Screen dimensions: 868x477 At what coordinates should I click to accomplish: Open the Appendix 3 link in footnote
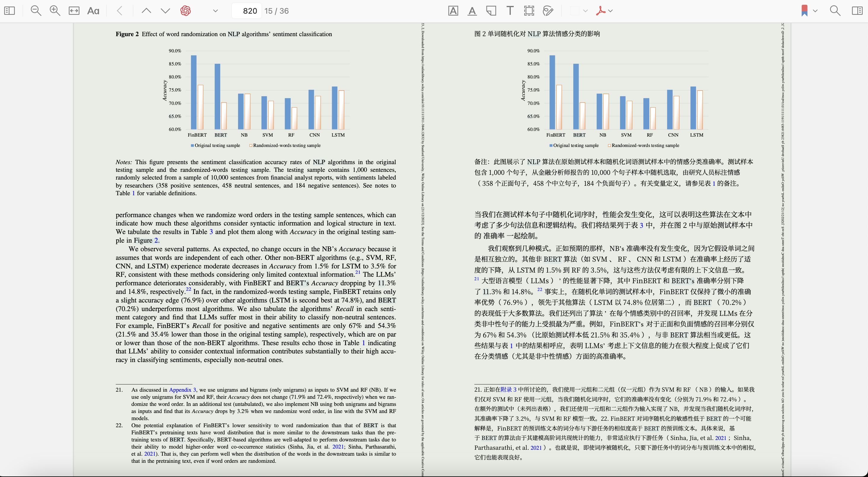[x=182, y=390]
